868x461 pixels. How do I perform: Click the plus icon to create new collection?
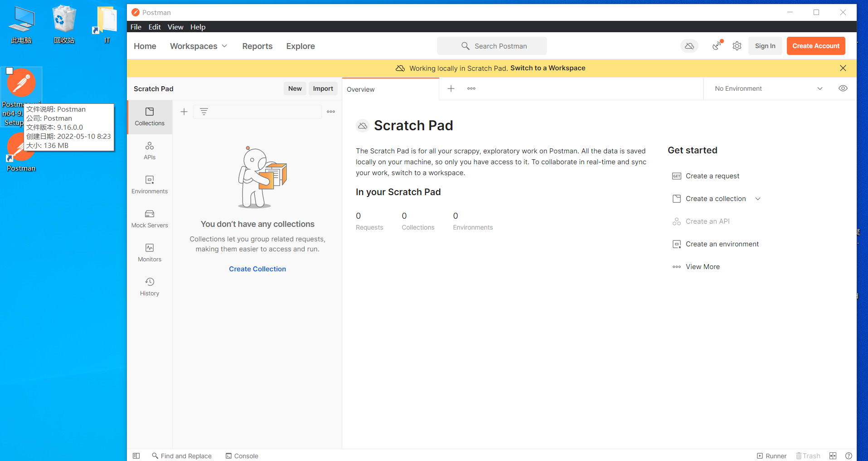point(184,112)
